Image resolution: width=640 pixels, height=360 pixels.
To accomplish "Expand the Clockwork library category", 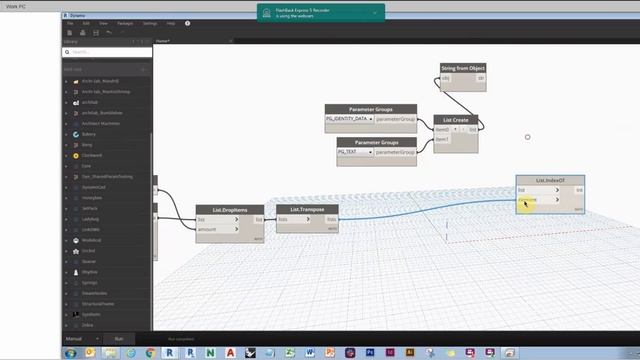I will point(67,156).
